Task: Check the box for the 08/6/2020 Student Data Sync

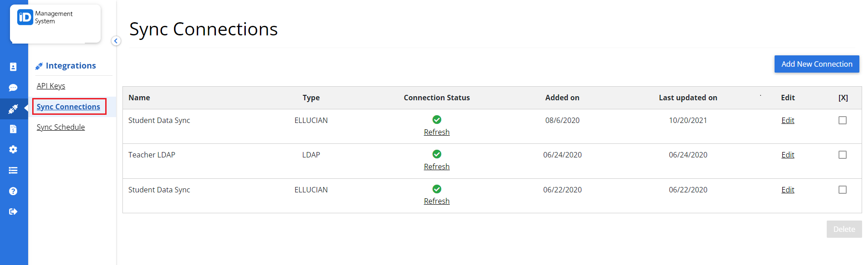Action: (843, 120)
